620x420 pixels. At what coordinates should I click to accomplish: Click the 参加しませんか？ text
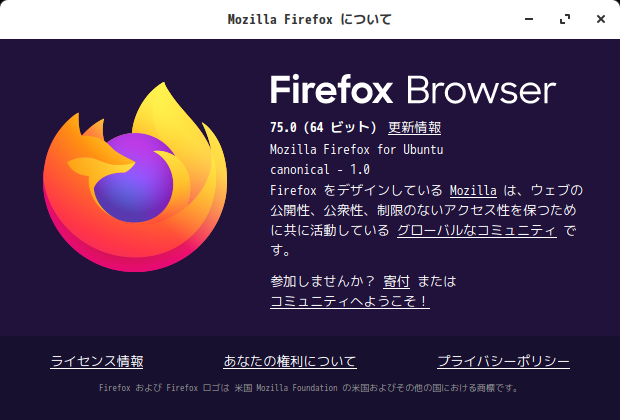[x=323, y=281]
